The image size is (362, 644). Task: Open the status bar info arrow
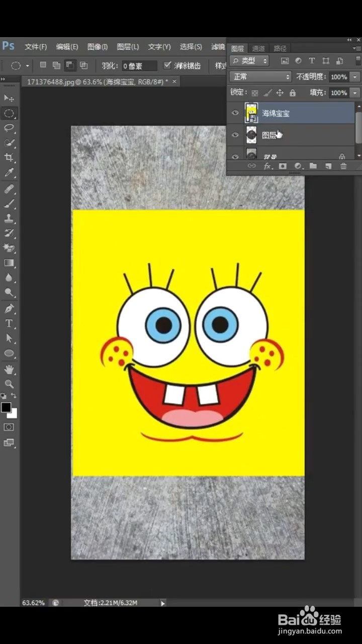point(162,603)
